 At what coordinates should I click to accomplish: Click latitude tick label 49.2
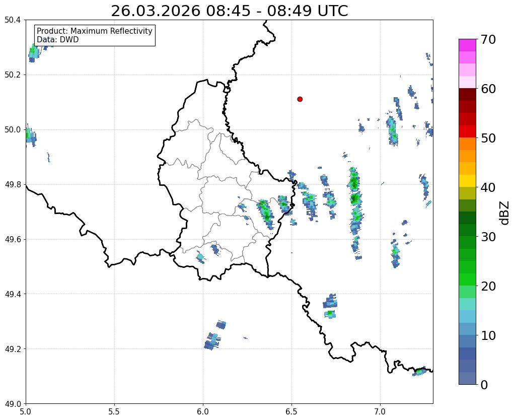point(13,349)
